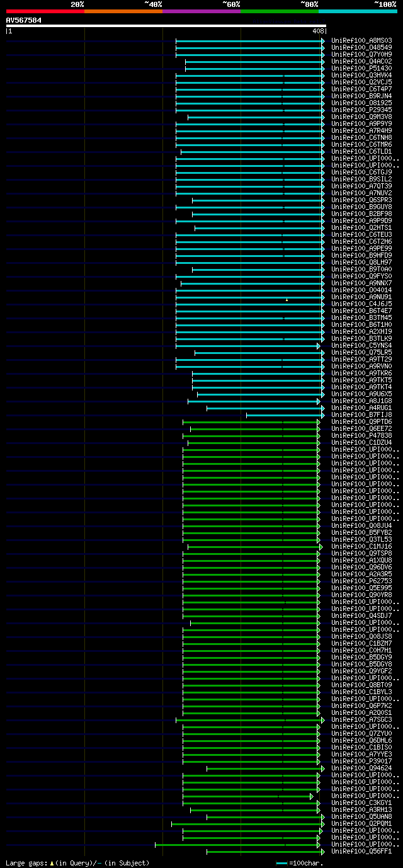
Task: Click the UniRef100_Q8BT09 hit
Action: [x=361, y=685]
